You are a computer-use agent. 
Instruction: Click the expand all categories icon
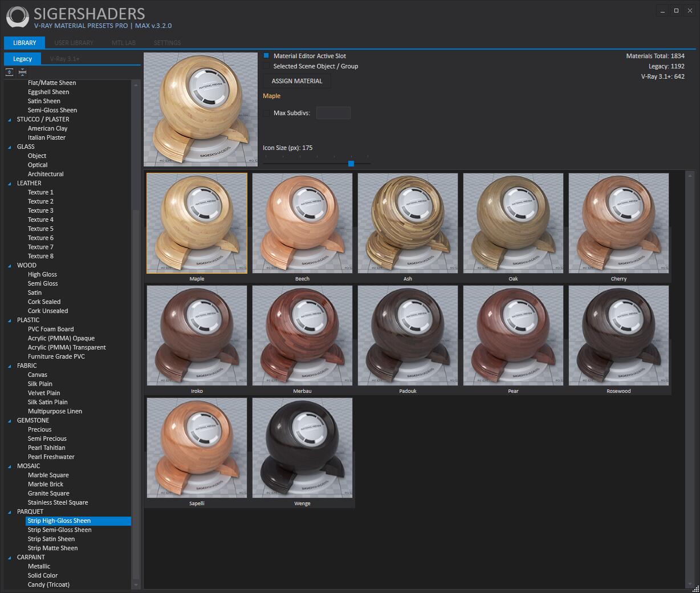click(10, 72)
